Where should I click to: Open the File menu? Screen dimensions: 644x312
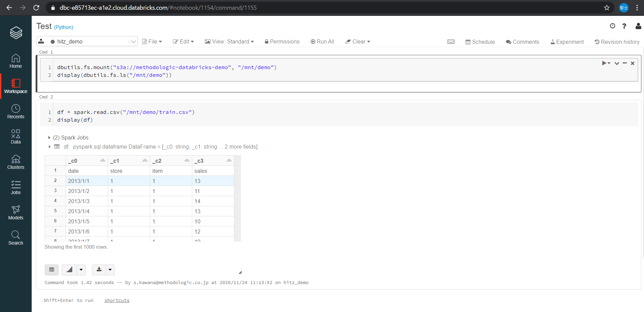[x=152, y=41]
